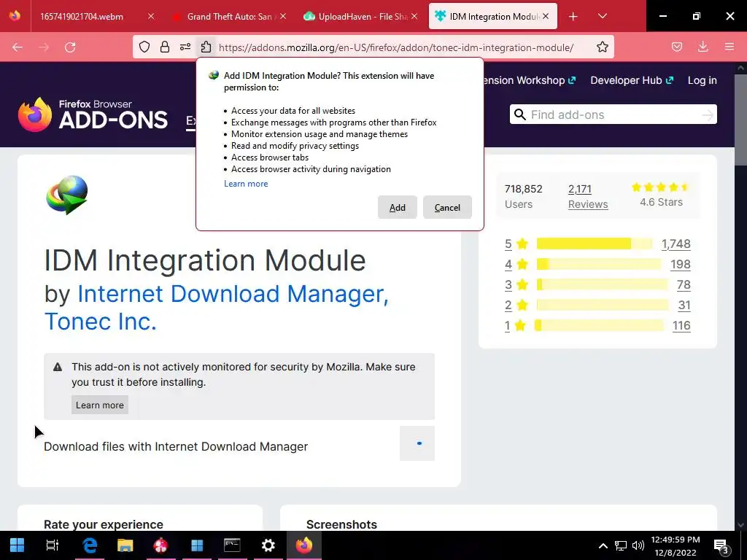
Task: Click the Firefox icon on the taskbar
Action: (304, 545)
